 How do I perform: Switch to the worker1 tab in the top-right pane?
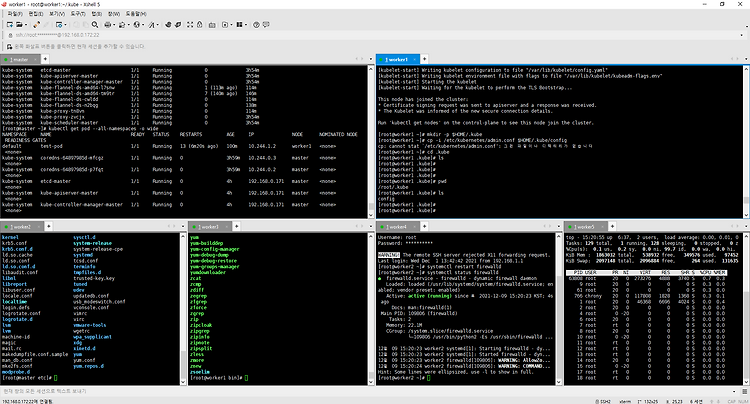pos(397,59)
